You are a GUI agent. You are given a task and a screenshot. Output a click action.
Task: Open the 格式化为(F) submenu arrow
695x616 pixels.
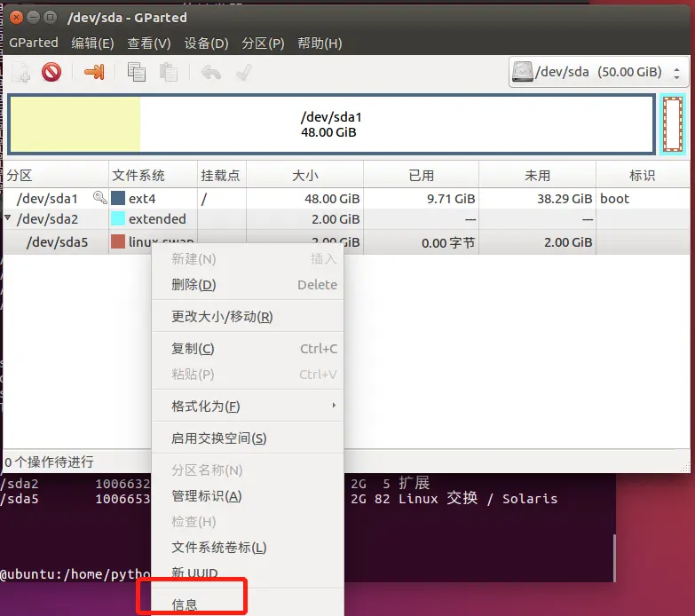tap(334, 406)
